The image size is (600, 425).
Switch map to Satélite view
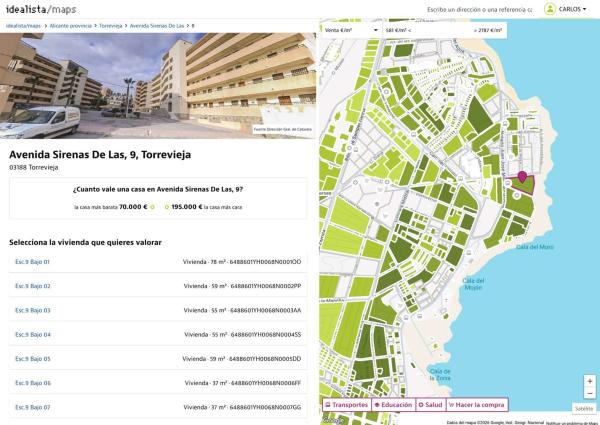coord(584,409)
